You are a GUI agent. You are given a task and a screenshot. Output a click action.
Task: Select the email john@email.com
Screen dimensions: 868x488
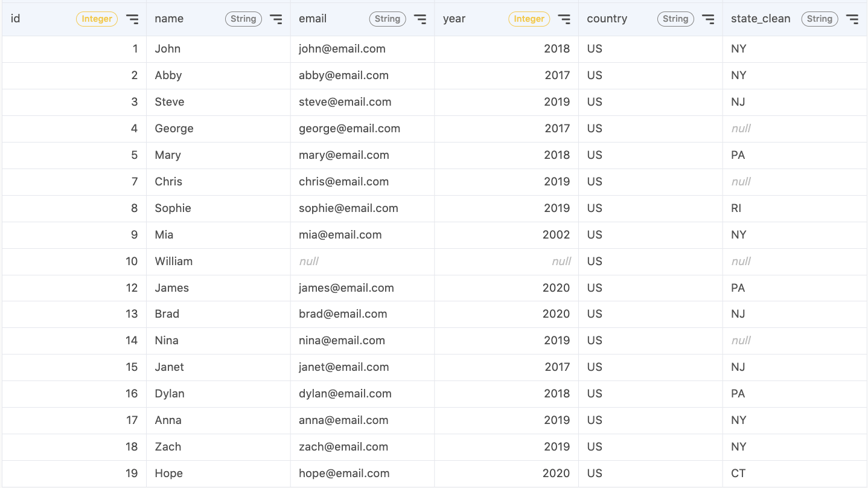click(x=342, y=49)
